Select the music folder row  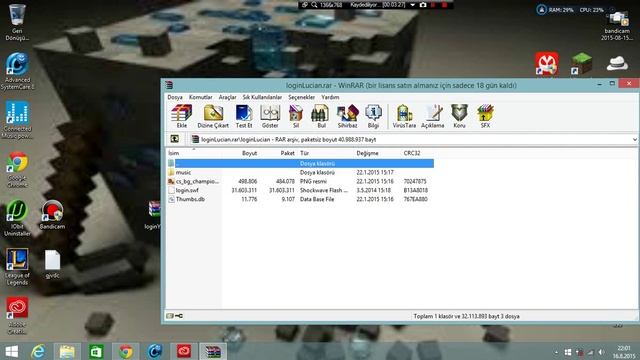(x=300, y=172)
